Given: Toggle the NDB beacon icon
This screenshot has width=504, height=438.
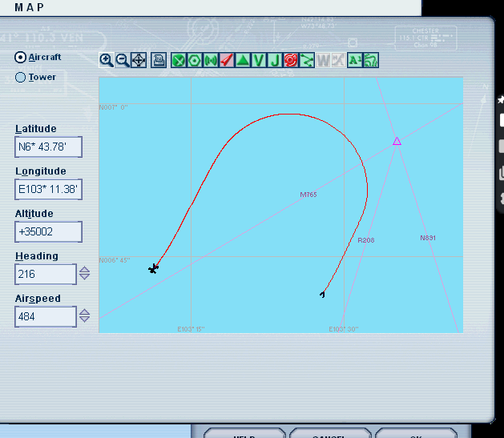Looking at the screenshot, I should tap(211, 60).
